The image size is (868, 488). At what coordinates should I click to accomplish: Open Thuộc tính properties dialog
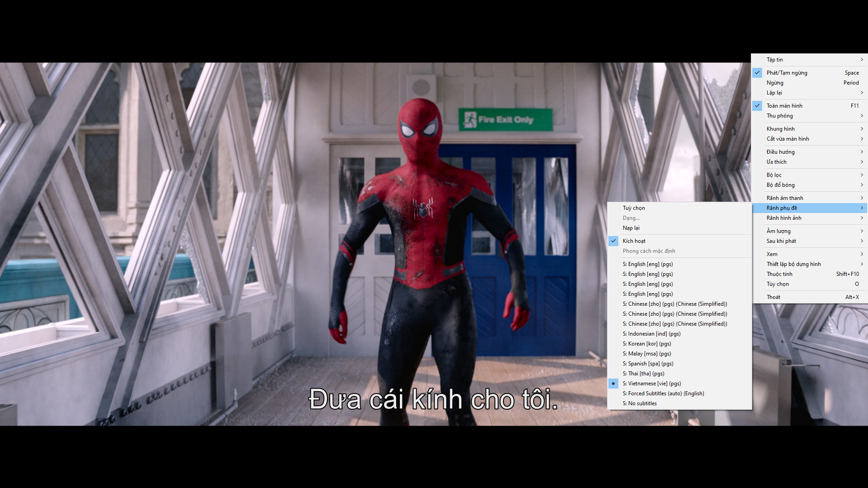pos(810,274)
